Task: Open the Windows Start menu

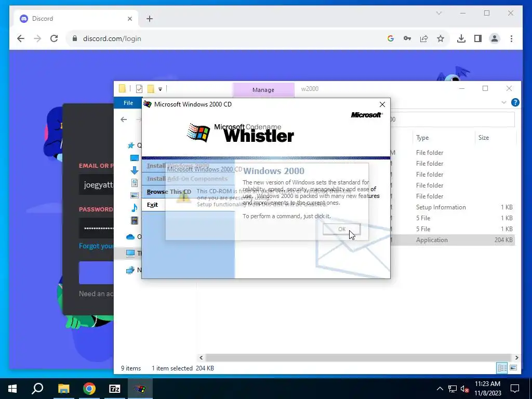Action: point(12,389)
